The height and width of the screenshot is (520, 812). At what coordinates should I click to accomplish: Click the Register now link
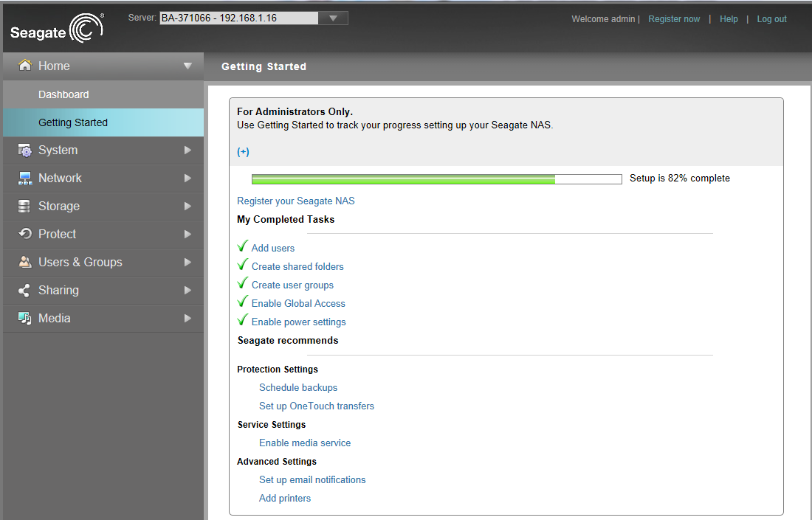[x=674, y=19]
